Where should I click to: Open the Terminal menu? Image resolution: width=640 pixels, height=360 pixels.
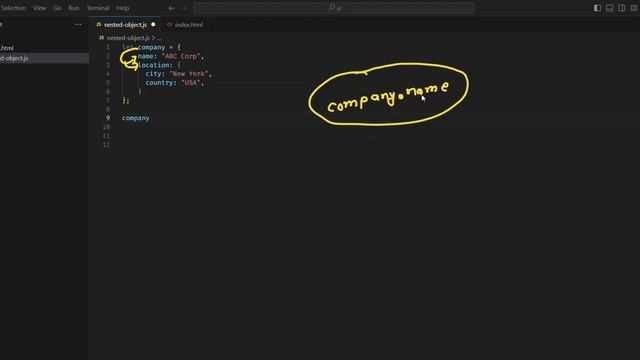click(x=98, y=8)
